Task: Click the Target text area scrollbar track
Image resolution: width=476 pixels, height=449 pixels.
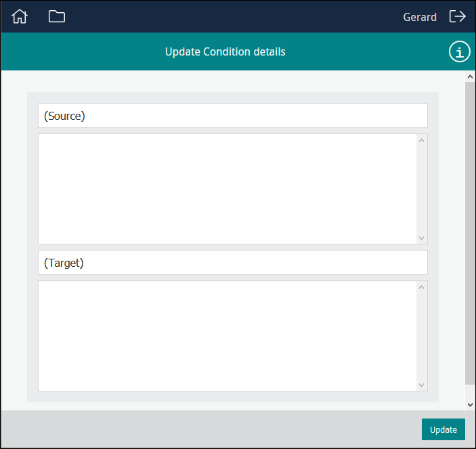Action: point(422,336)
